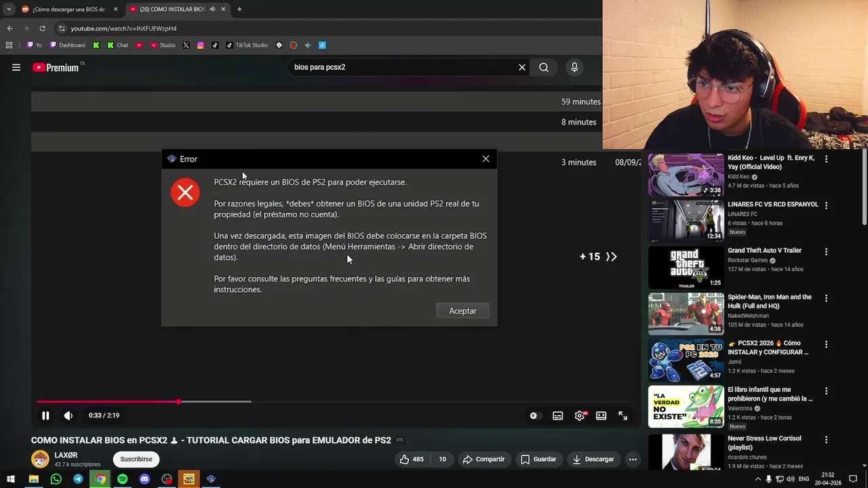Open options for Kidd Keo video
The image size is (868, 488).
point(826,159)
